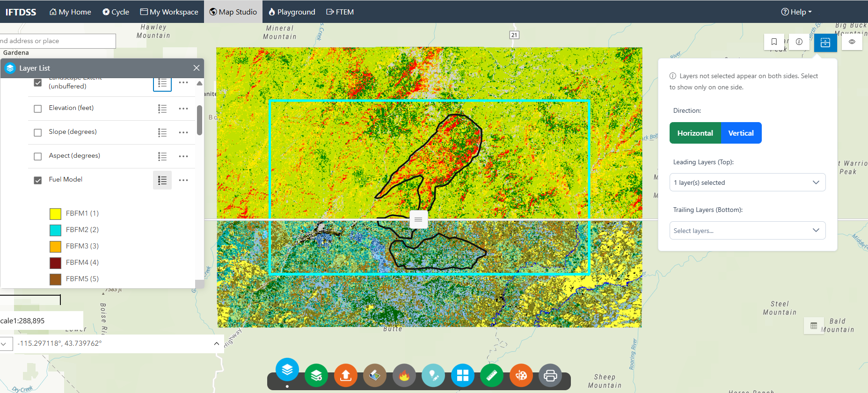Open the Leading Layers (Top) dropdown
Image resolution: width=868 pixels, height=393 pixels.
(747, 182)
